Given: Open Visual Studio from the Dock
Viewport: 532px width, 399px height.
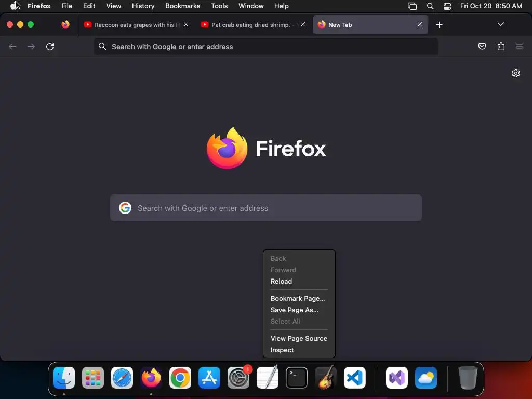Looking at the screenshot, I should pos(397,378).
